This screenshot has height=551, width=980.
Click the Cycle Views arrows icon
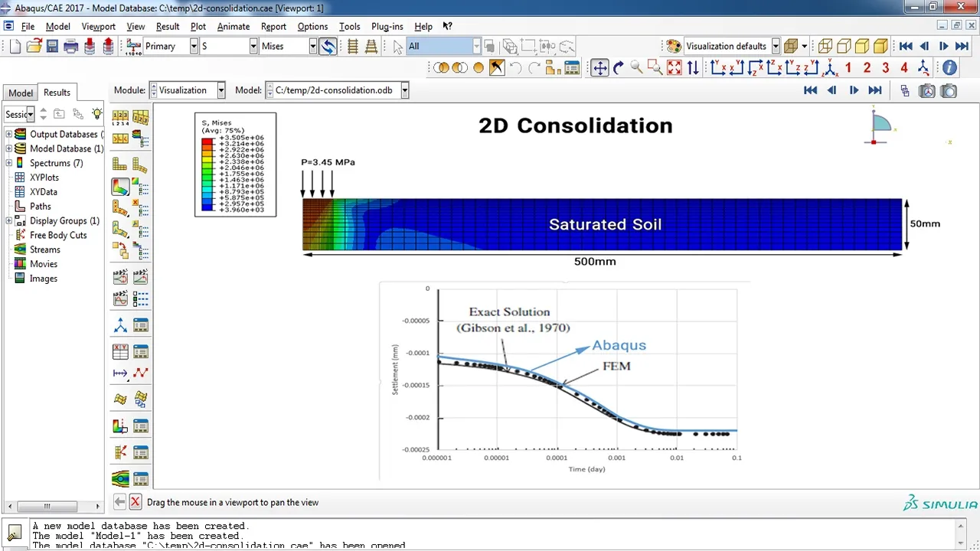click(693, 68)
